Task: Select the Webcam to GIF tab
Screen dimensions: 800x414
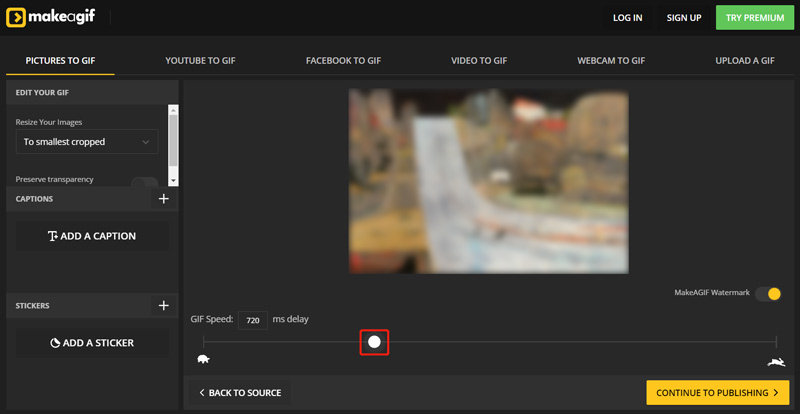Action: point(611,61)
